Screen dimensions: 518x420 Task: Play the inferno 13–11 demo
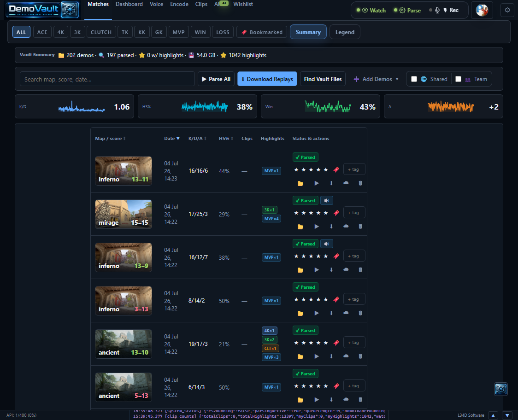pos(317,183)
